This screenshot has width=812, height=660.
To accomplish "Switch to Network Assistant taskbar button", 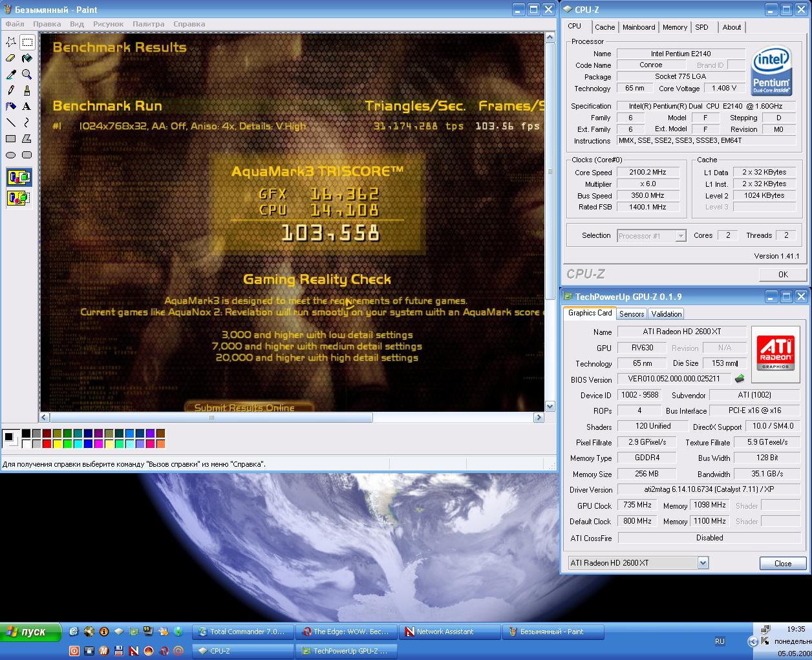I will tap(451, 632).
